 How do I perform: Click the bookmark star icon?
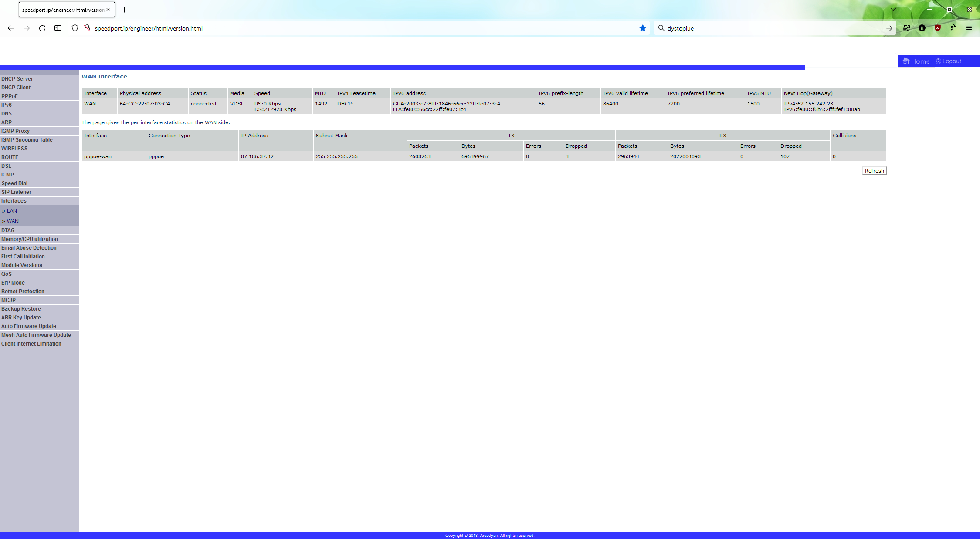tap(642, 28)
